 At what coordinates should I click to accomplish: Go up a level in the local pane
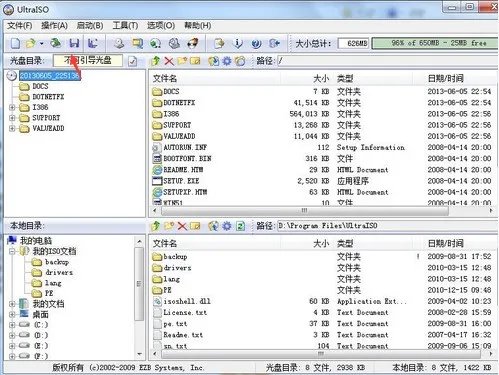point(156,226)
